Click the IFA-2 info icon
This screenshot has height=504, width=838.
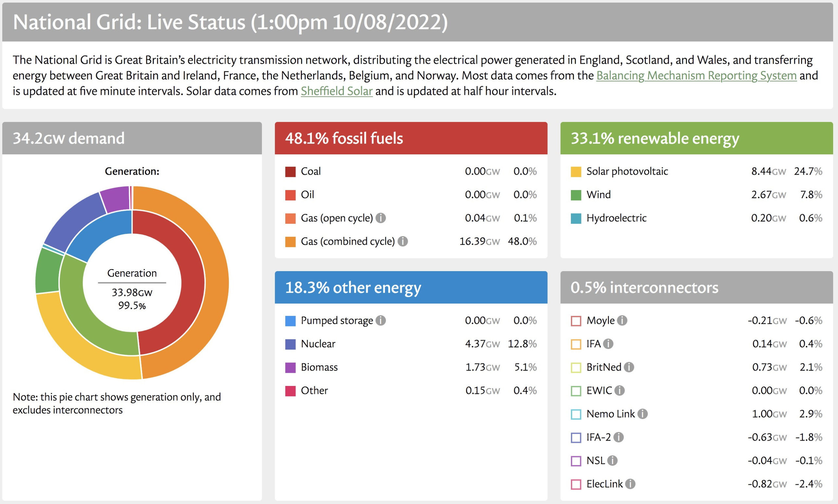tap(618, 437)
